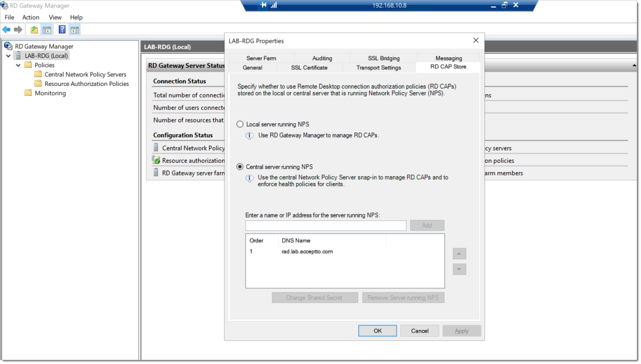Click the RD Gateway Manager title bar icon
The width and height of the screenshot is (641, 364).
4,5
